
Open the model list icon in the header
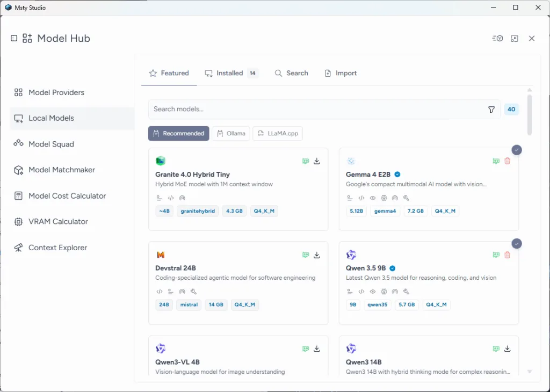click(x=497, y=38)
